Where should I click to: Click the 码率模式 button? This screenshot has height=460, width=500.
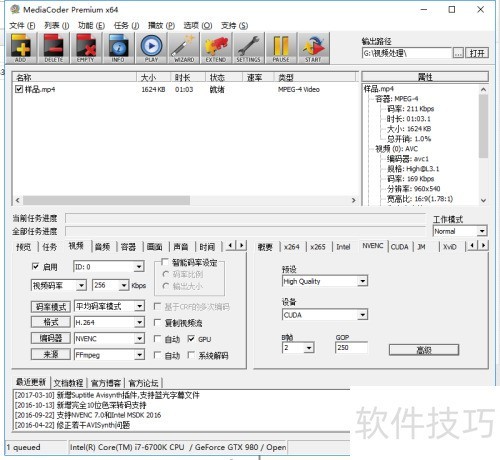tap(51, 307)
